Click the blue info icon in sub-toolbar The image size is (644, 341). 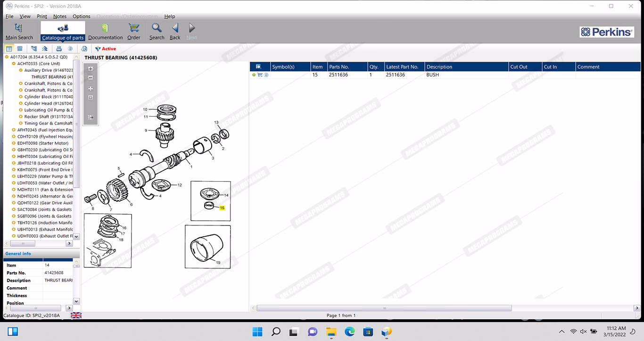[x=70, y=49]
